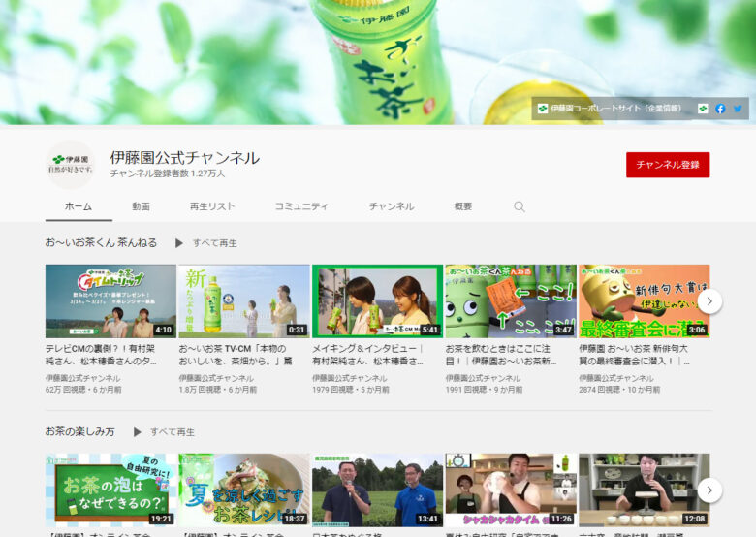Click channel name under the 1.8万 回視聴 video

point(216,378)
